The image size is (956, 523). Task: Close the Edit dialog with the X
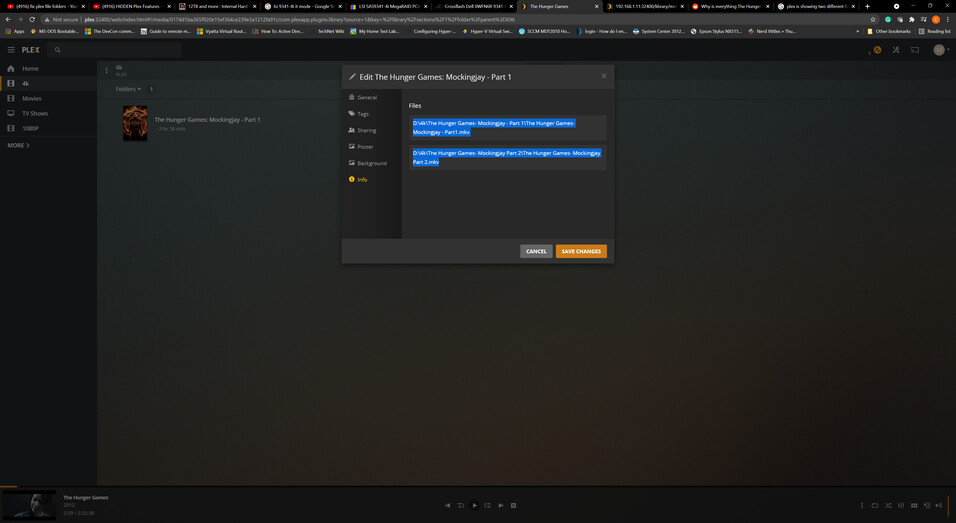pos(604,76)
